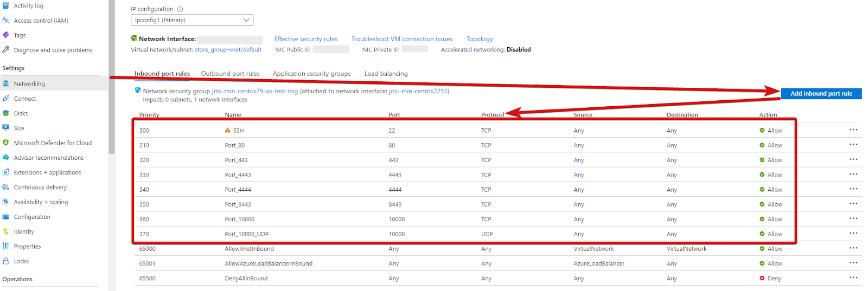Click the Availability + scaling icon

click(x=6, y=202)
